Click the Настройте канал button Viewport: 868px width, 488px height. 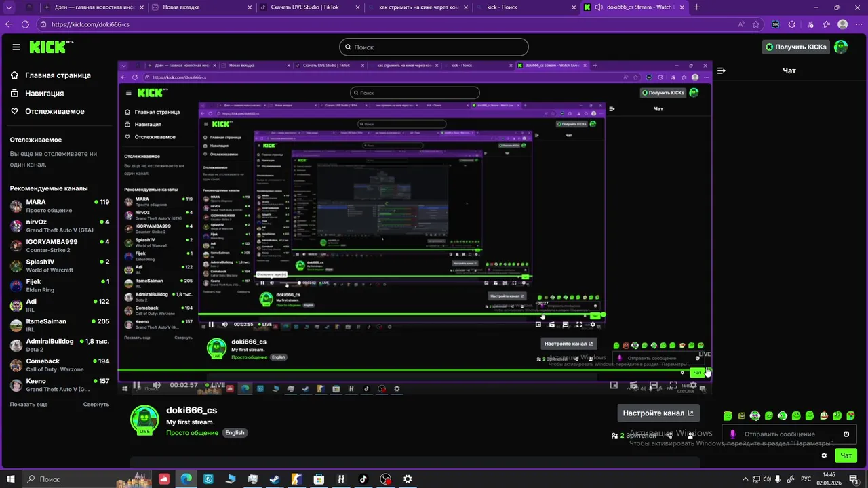pyautogui.click(x=658, y=413)
